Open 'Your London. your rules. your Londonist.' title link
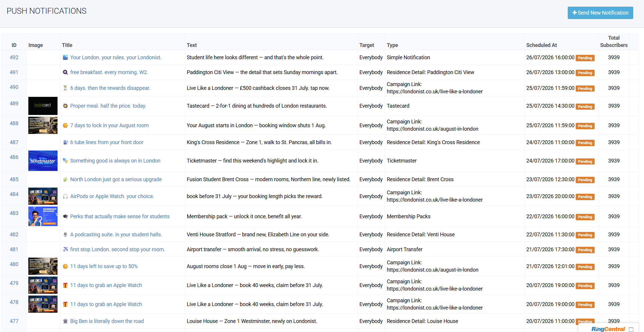 click(x=116, y=57)
